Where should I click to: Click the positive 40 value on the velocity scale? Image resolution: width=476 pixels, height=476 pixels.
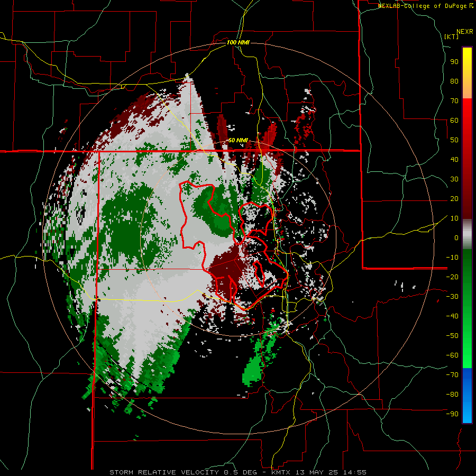click(454, 160)
